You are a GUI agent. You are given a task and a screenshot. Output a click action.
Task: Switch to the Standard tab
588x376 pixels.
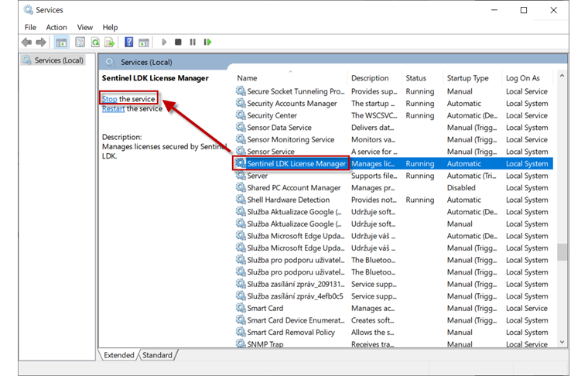158,355
